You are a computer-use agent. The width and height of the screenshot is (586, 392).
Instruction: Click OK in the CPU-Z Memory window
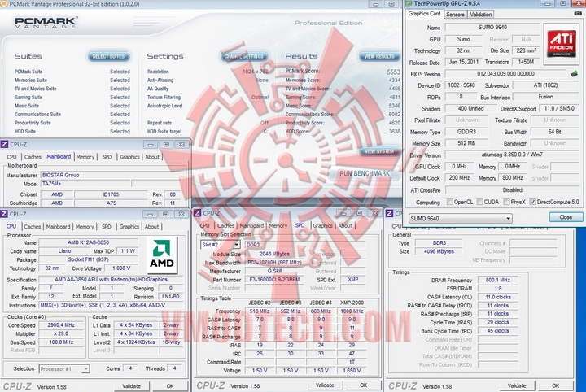coord(555,385)
